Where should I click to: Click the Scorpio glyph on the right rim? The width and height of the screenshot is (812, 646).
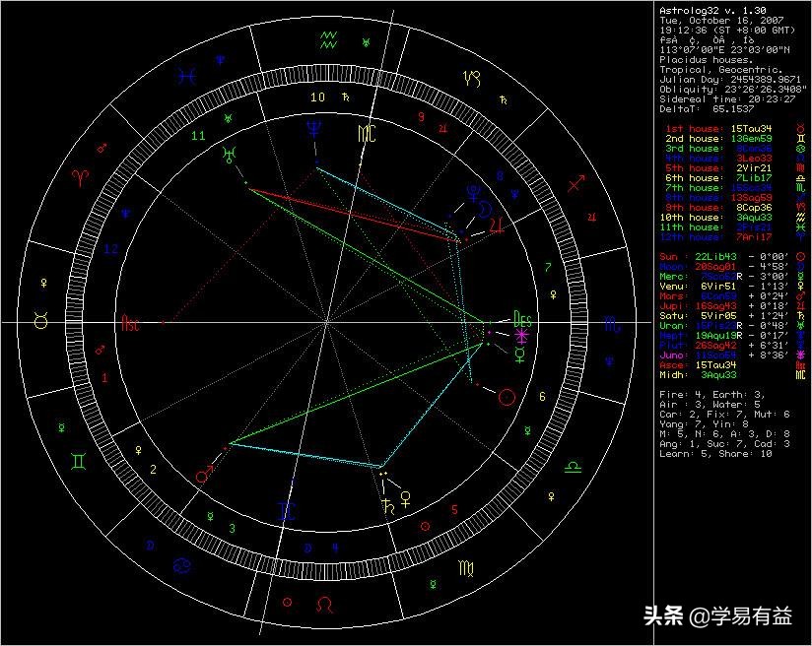610,323
